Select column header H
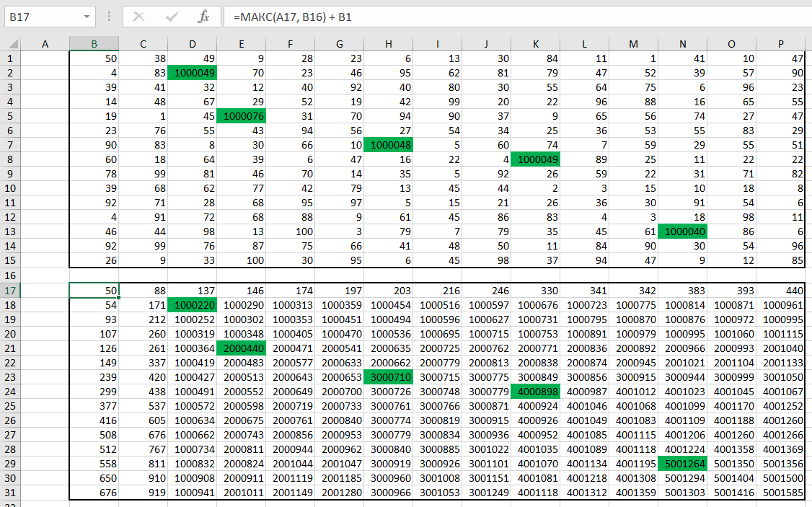The image size is (812, 507). pos(388,45)
